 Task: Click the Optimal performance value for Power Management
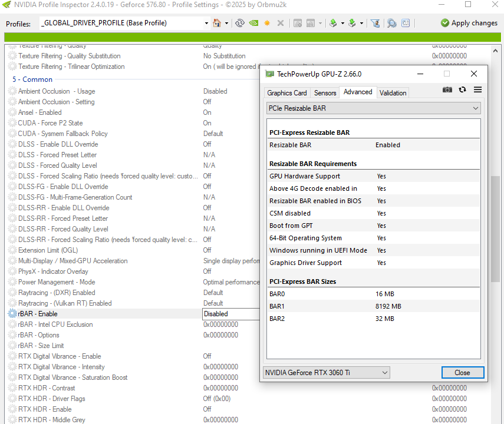click(231, 282)
